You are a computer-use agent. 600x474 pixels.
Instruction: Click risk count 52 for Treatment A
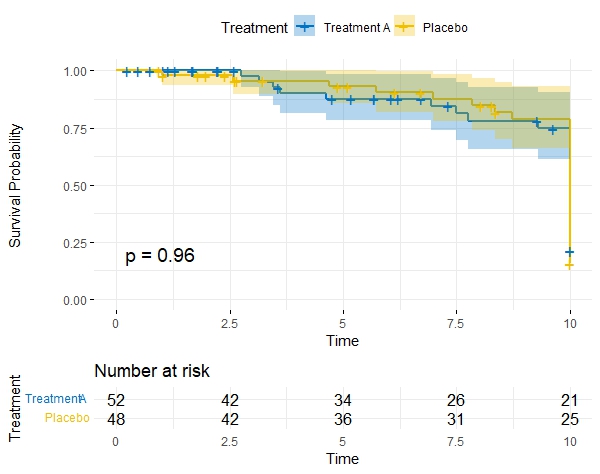(116, 400)
